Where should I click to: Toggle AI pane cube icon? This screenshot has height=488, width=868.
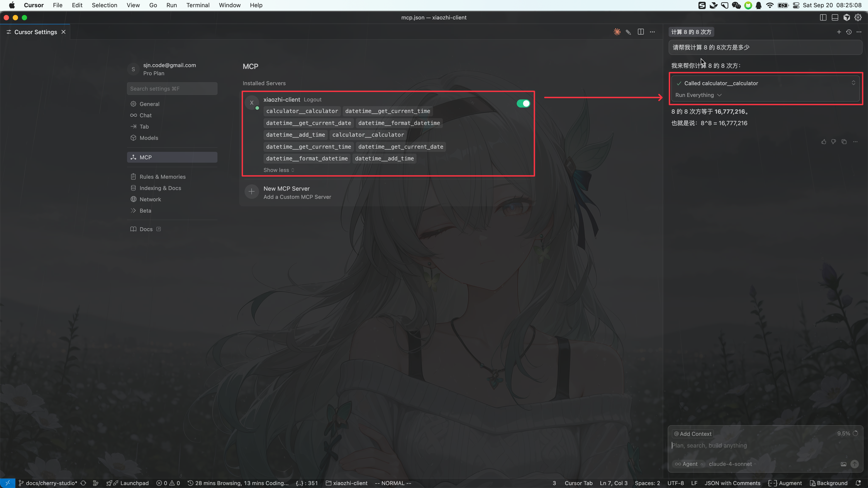tap(847, 18)
